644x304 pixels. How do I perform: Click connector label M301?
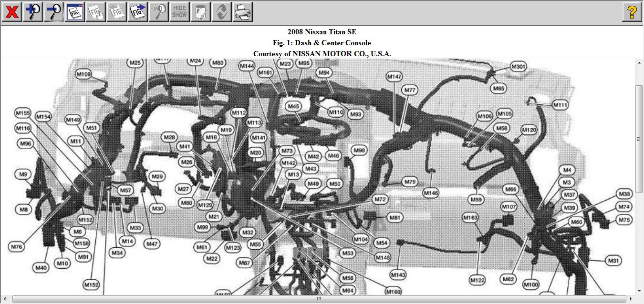pos(519,67)
